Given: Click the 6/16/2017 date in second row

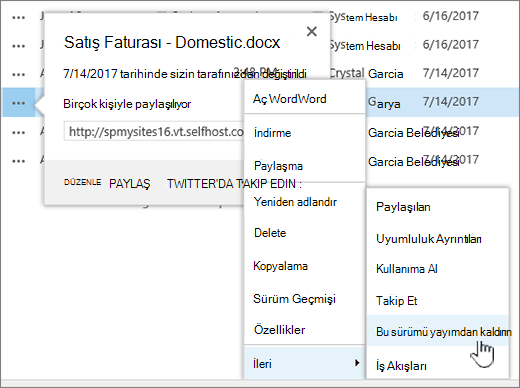Looking at the screenshot, I should (451, 44).
